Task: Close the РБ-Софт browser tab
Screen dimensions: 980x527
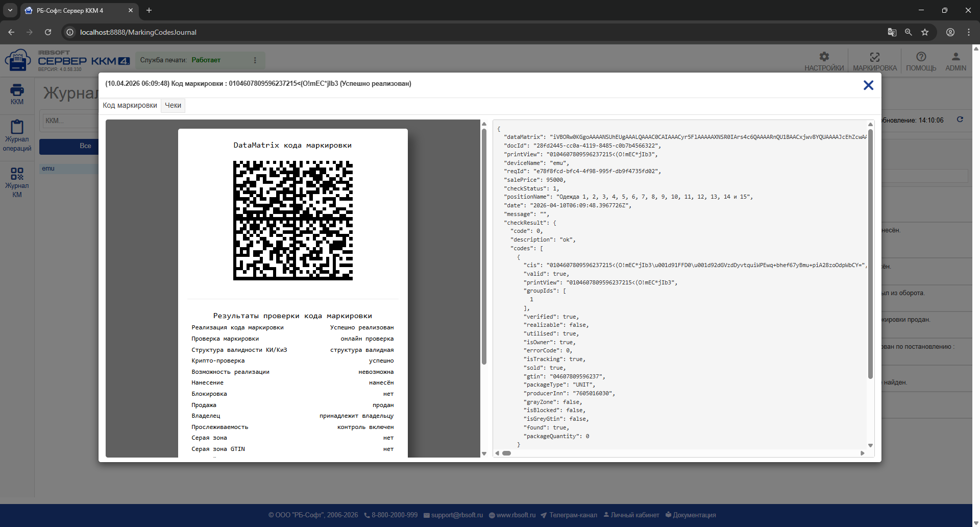Action: coord(131,10)
